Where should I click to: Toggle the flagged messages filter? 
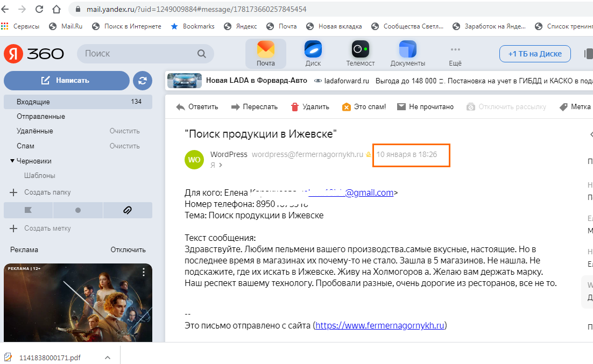point(28,210)
